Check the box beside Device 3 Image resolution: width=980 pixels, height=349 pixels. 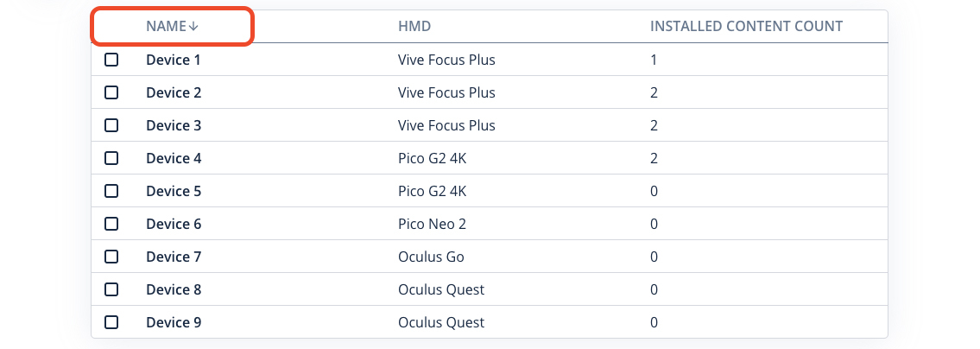click(x=111, y=126)
